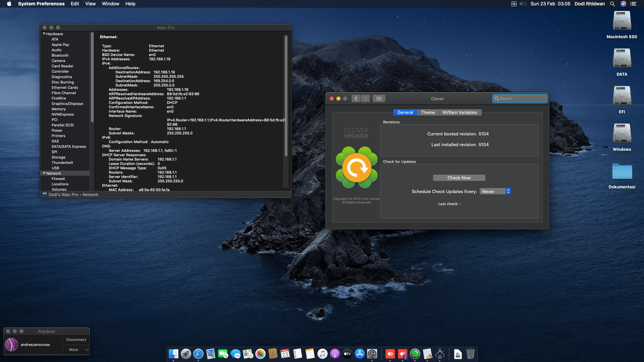Select the EFI drive icon on the desktop

click(622, 96)
